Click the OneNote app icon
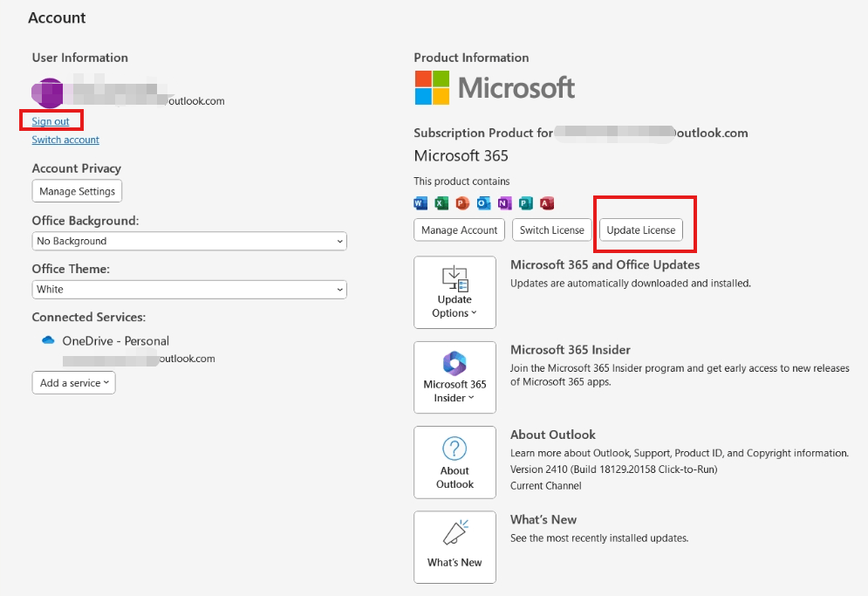 [503, 202]
